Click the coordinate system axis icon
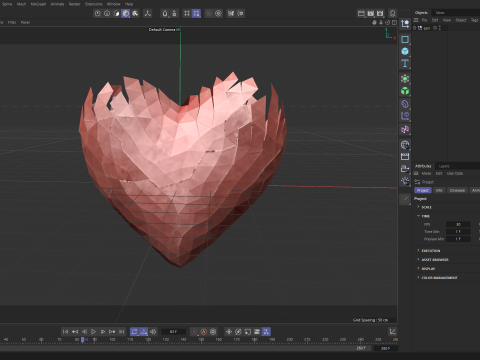Image resolution: width=480 pixels, height=360 pixels. pos(405,24)
